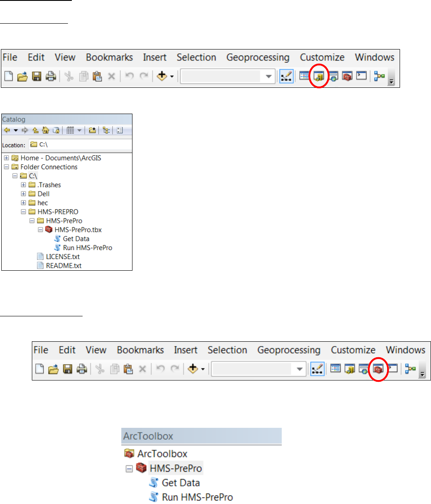Screen dimensions: 431x504
Task: Collapse the C:\ tree node
Action: 15,176
